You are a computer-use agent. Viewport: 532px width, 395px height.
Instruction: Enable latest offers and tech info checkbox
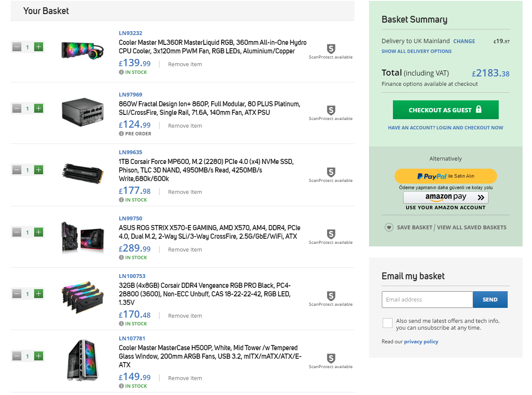(x=387, y=323)
